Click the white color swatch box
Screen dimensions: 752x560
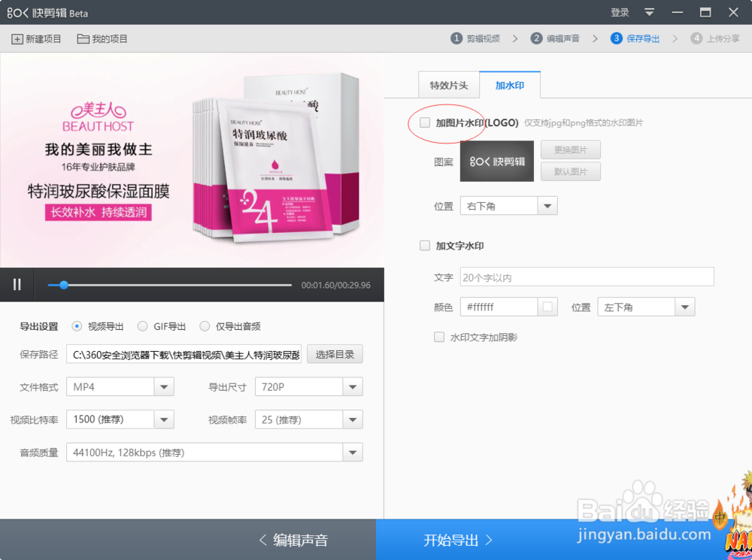547,307
